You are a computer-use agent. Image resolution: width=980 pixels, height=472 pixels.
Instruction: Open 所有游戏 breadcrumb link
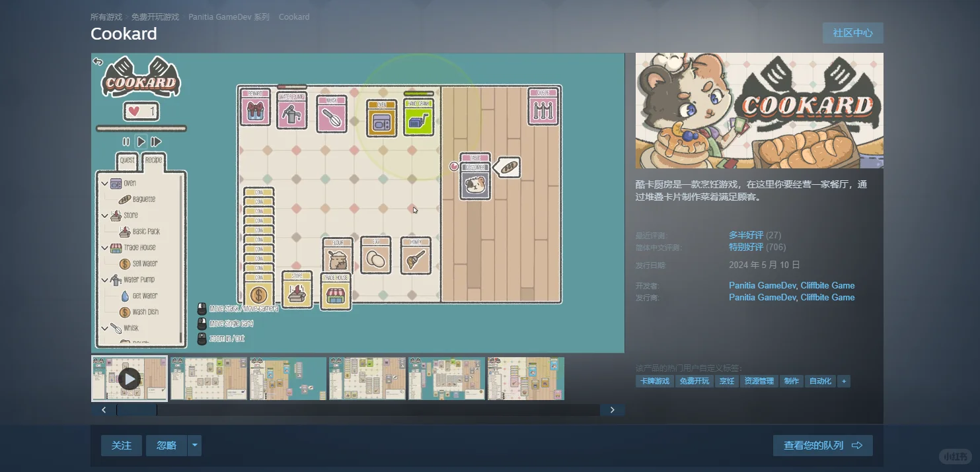pyautogui.click(x=106, y=17)
